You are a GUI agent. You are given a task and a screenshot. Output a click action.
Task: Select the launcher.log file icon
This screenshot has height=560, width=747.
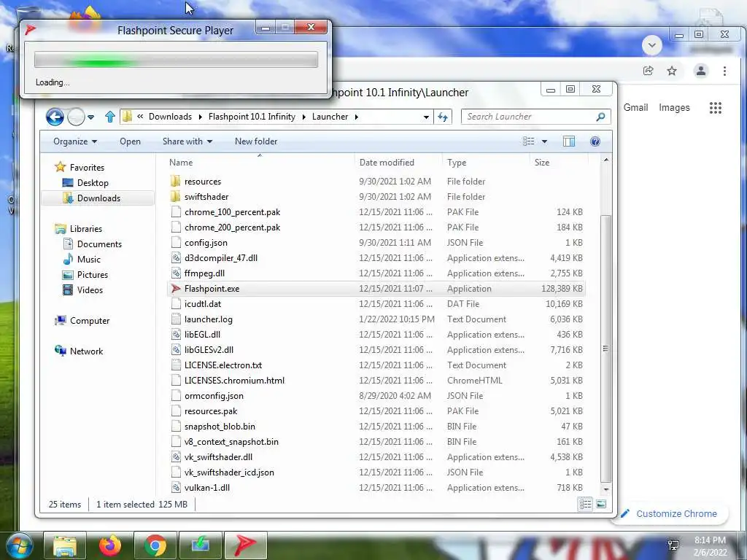click(176, 319)
